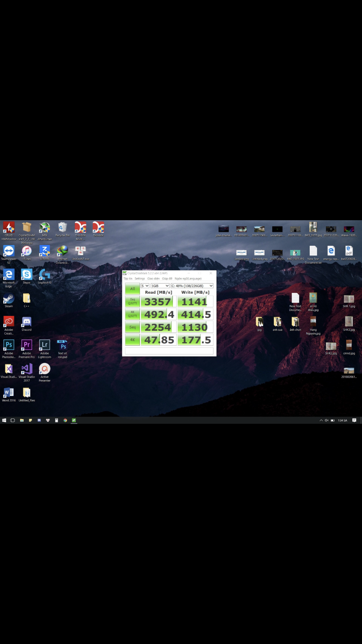Open the Windows Start menu

(4, 420)
